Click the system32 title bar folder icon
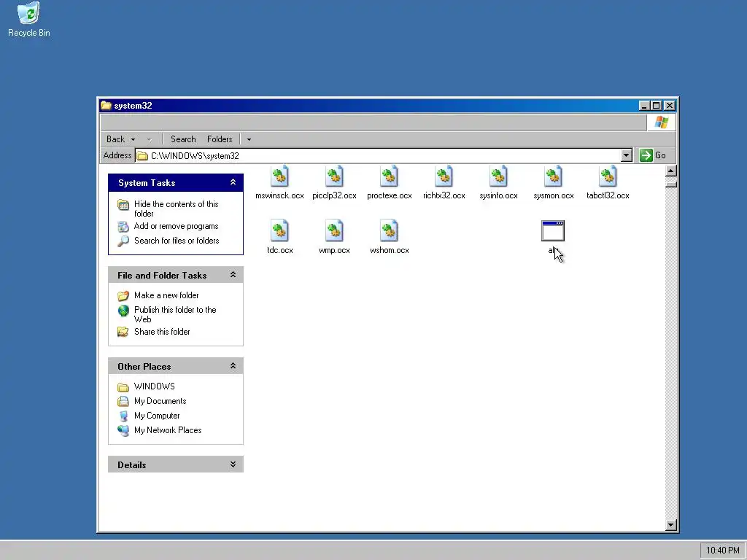The height and width of the screenshot is (560, 747). point(106,105)
